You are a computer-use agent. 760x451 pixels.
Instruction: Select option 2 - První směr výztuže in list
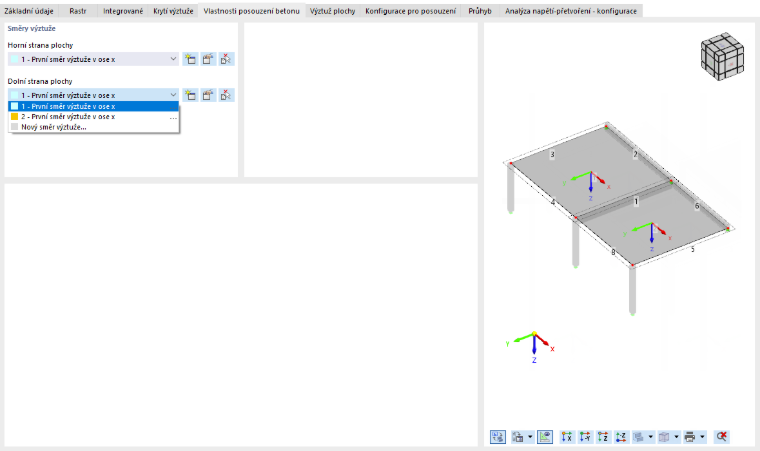pyautogui.click(x=94, y=117)
